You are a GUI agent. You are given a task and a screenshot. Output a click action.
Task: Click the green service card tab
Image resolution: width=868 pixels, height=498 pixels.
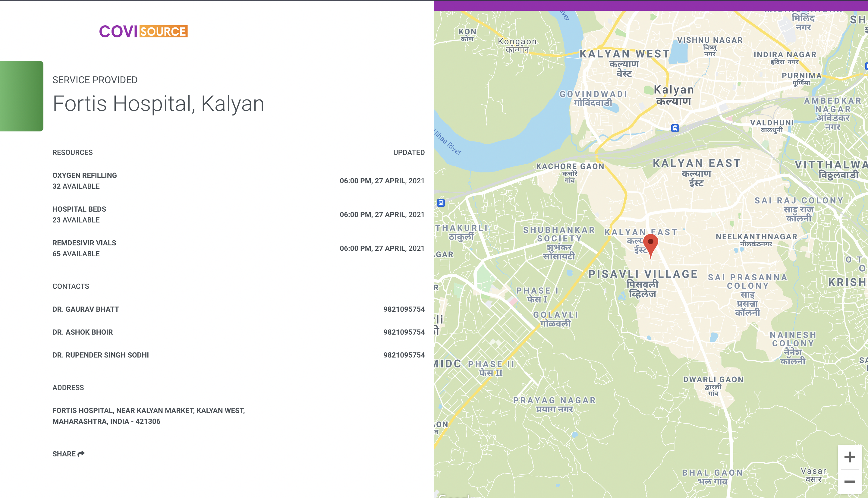tap(21, 96)
